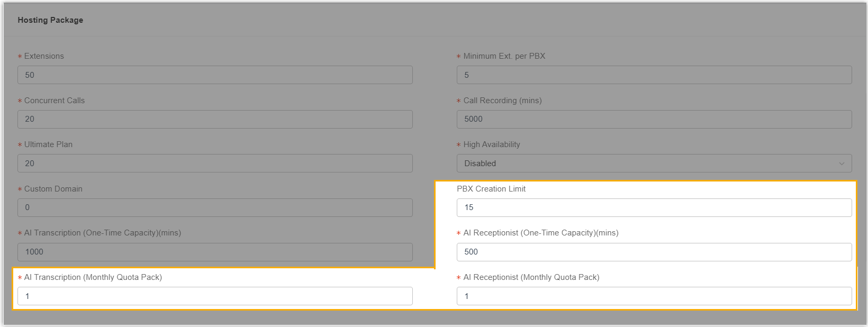Click the PBX Creation Limit label
The width and height of the screenshot is (868, 327).
pyautogui.click(x=491, y=189)
